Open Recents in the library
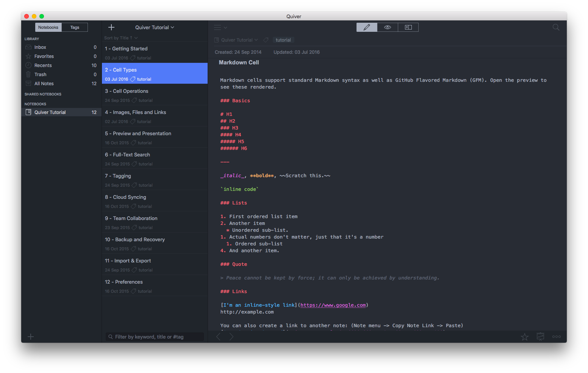588x373 pixels. coord(61,65)
